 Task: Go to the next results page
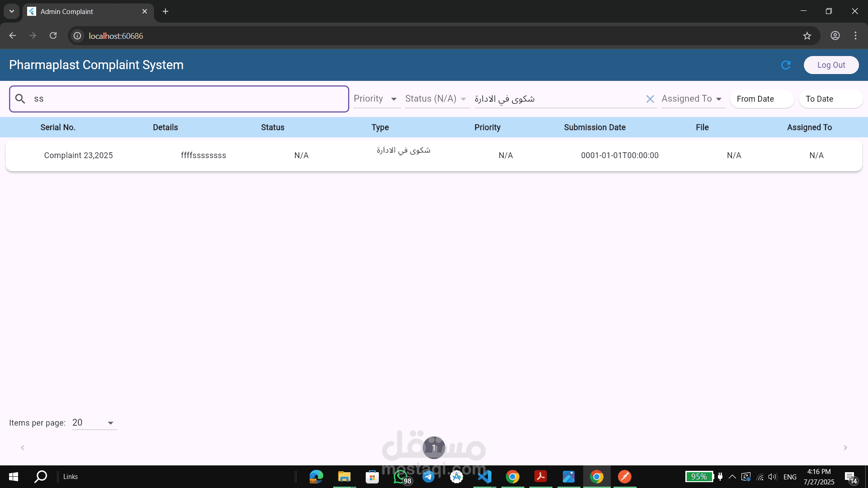click(x=845, y=448)
